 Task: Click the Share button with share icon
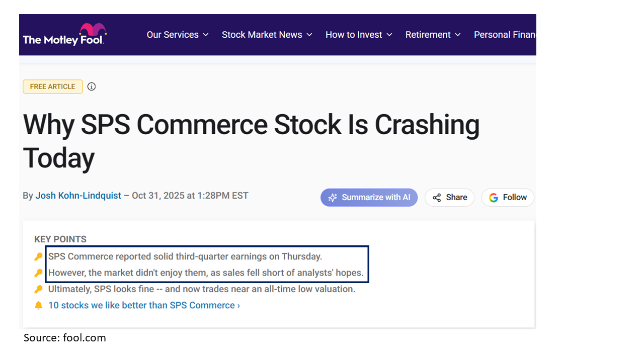point(449,198)
